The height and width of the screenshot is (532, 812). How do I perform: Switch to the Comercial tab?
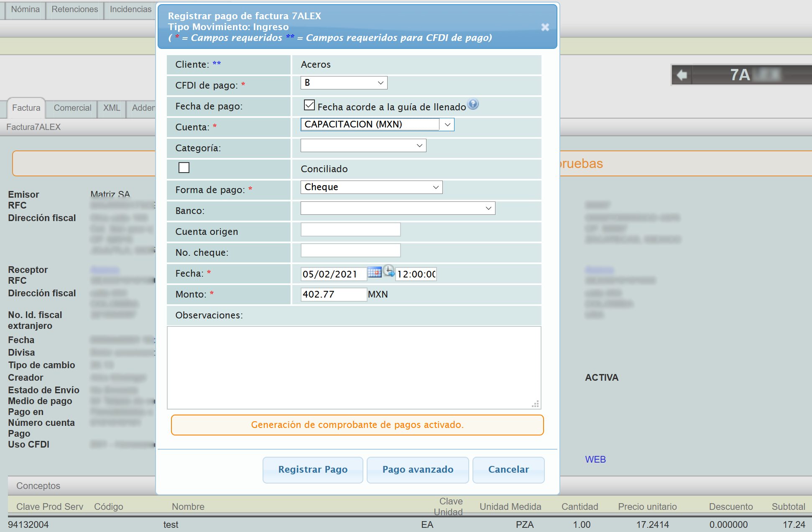(72, 108)
